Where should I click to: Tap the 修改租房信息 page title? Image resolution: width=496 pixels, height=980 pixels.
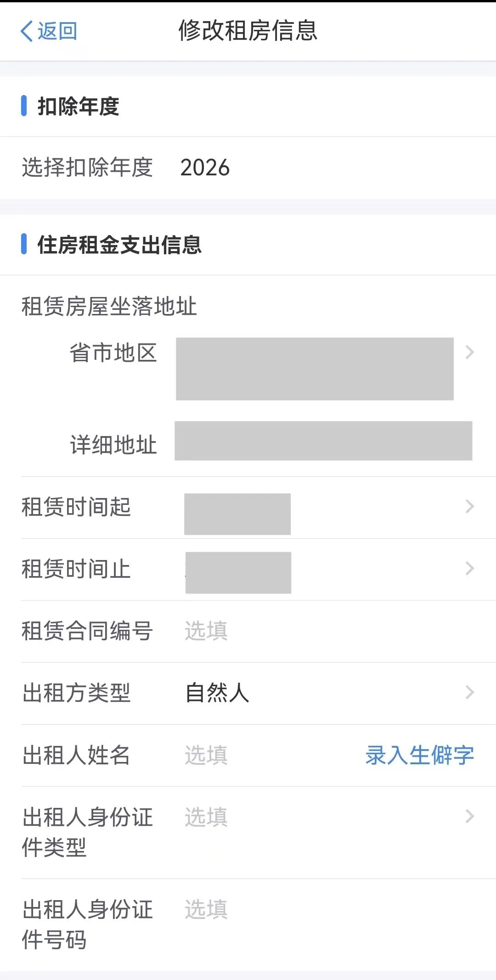[x=248, y=31]
